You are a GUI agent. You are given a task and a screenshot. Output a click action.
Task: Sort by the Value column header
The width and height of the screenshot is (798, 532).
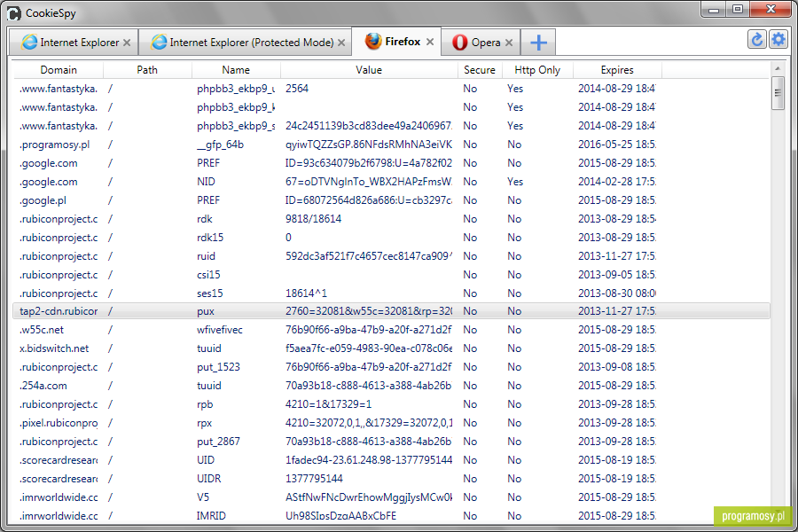pyautogui.click(x=369, y=70)
